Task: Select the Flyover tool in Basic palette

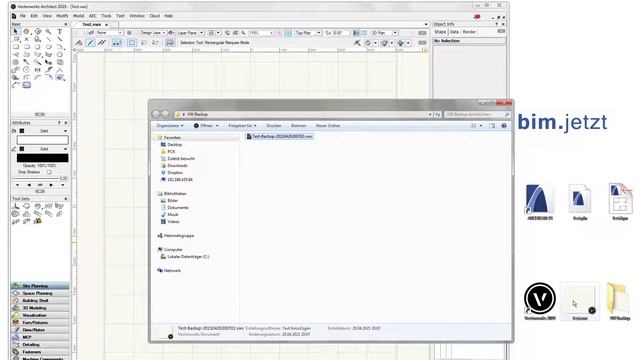Action: pyautogui.click(x=38, y=31)
